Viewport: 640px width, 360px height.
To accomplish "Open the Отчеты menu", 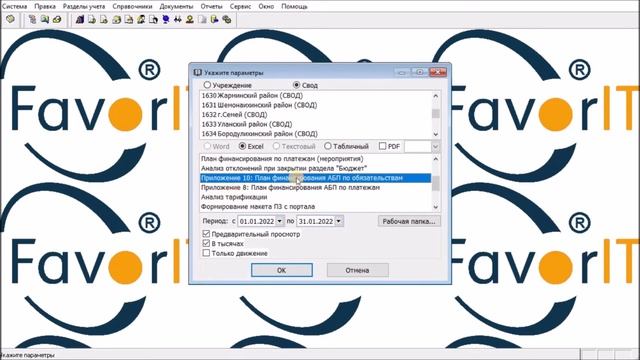I will click(211, 7).
